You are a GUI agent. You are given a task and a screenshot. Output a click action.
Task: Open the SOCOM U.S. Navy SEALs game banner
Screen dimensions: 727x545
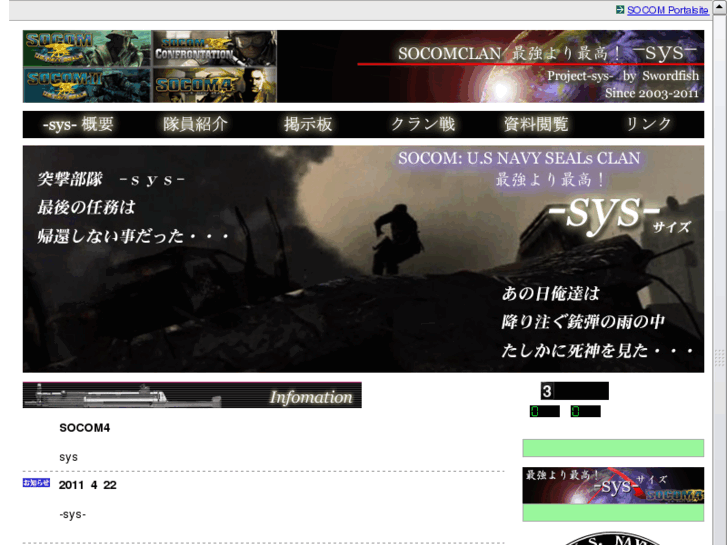tap(87, 48)
